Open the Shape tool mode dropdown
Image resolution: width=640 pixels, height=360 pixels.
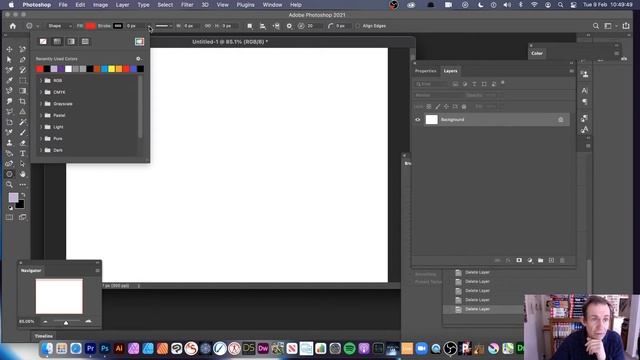coord(59,26)
